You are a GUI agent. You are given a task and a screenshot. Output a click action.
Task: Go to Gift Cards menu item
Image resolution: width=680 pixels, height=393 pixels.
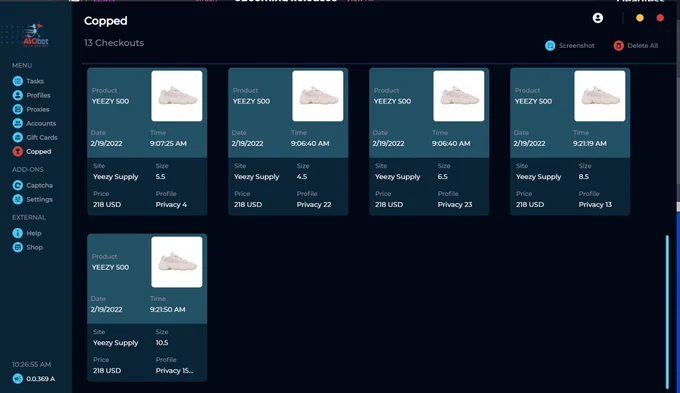coord(42,138)
